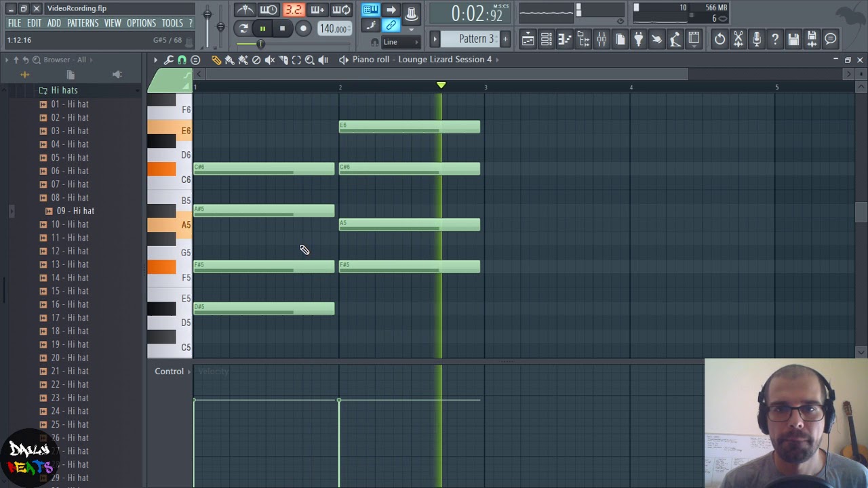The image size is (868, 488).
Task: Open the Mixer from the toolbar
Action: pyautogui.click(x=601, y=39)
